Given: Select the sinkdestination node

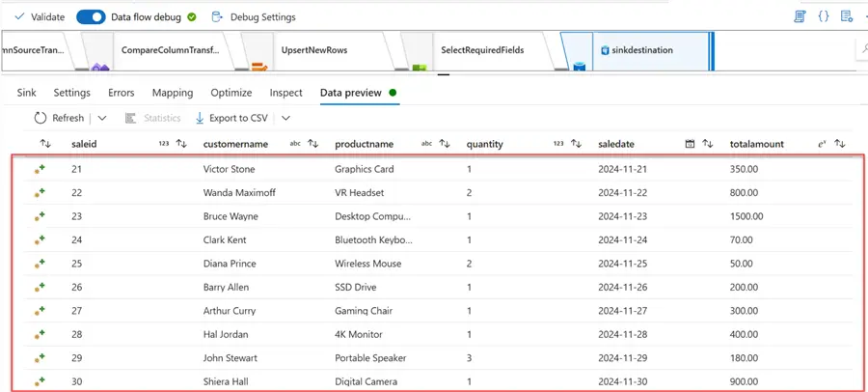Looking at the screenshot, I should pos(637,50).
